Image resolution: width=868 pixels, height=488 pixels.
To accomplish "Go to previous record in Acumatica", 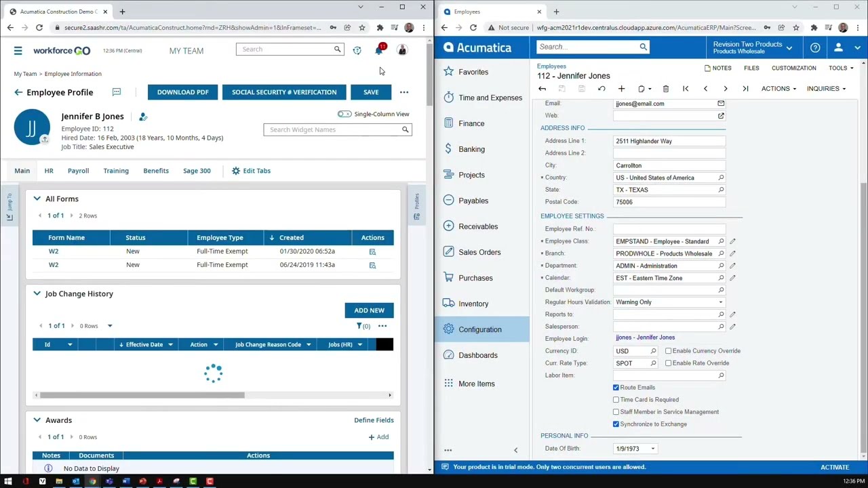I will click(x=705, y=89).
